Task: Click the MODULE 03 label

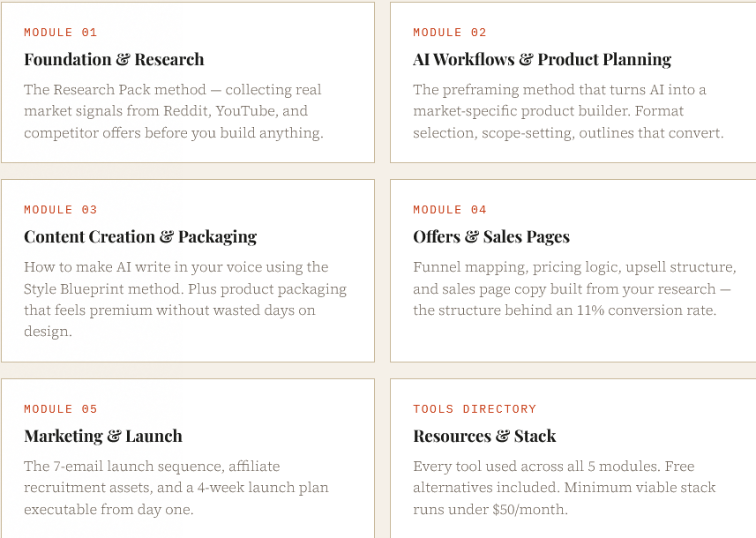Action: tap(61, 210)
